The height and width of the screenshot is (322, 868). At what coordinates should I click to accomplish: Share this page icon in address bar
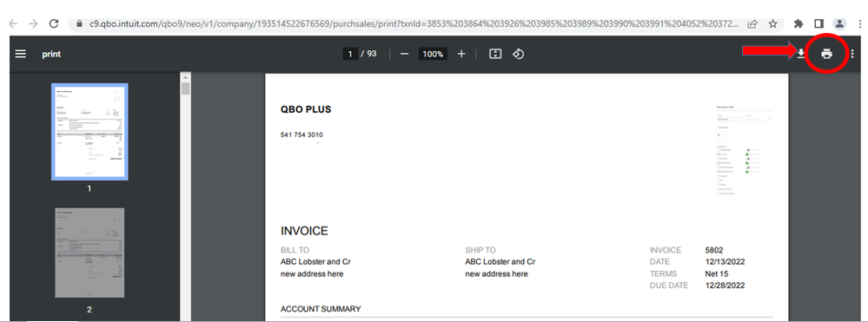(752, 23)
